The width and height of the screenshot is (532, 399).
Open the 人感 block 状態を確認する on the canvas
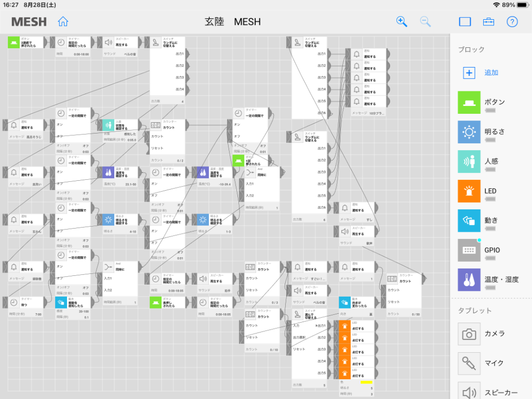tap(120, 125)
